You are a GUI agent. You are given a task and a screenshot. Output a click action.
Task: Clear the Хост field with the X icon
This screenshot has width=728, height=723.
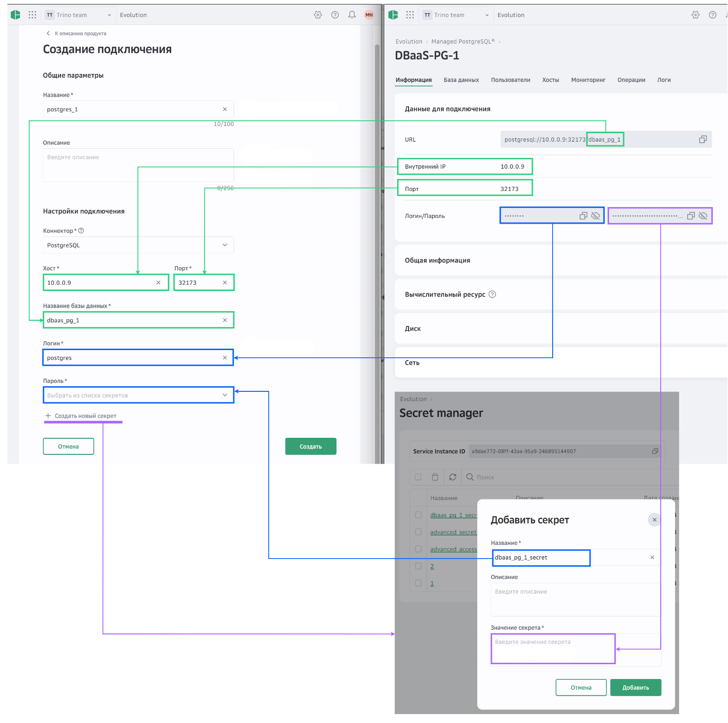pyautogui.click(x=158, y=282)
